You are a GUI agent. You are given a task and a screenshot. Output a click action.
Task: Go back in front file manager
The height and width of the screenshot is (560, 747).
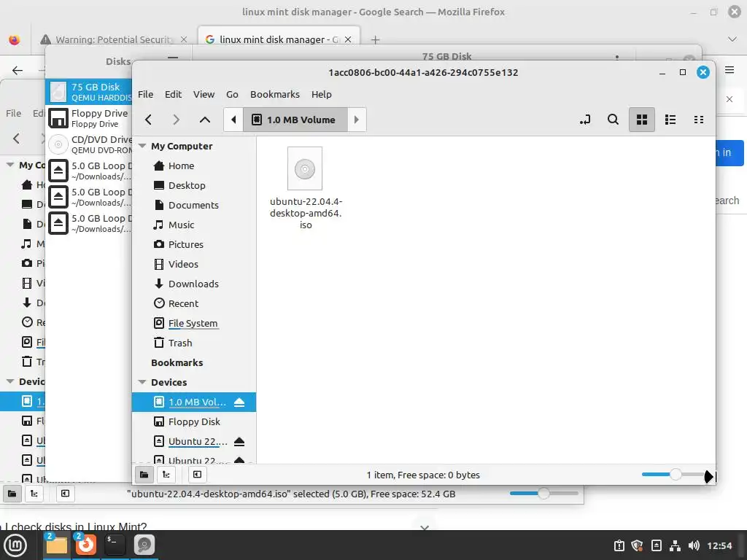point(148,120)
